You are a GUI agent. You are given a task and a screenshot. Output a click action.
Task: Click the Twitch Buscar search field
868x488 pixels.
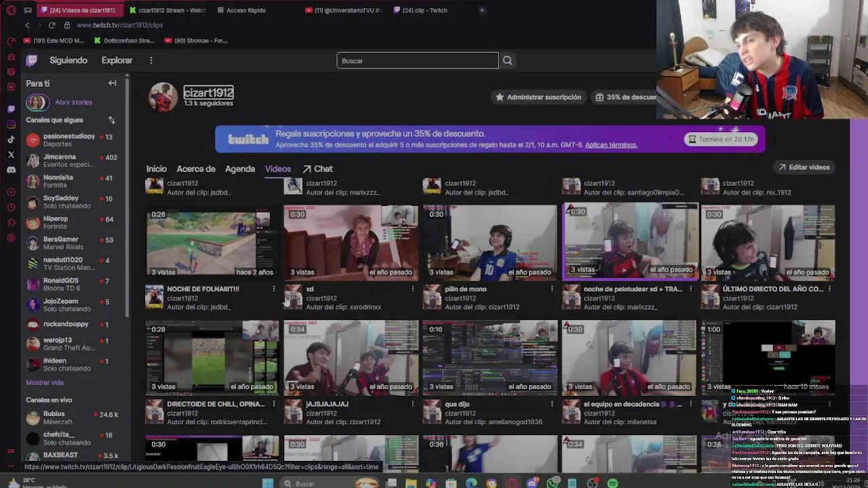418,60
